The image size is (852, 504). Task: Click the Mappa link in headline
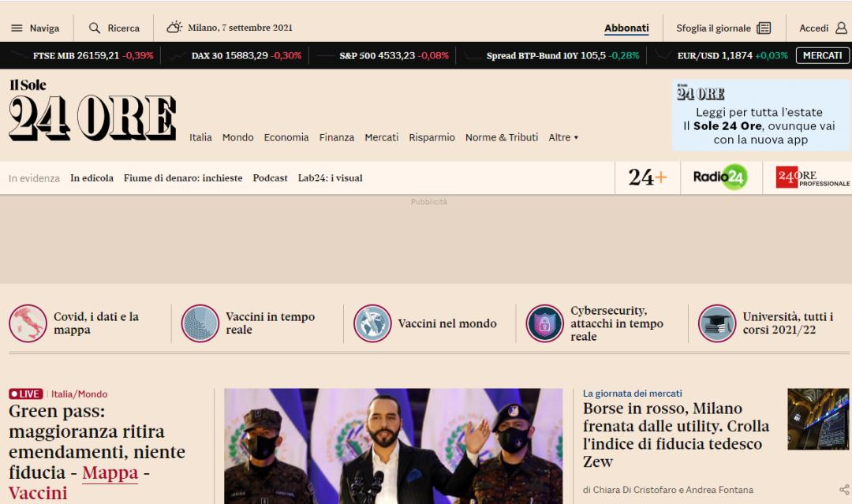click(110, 472)
